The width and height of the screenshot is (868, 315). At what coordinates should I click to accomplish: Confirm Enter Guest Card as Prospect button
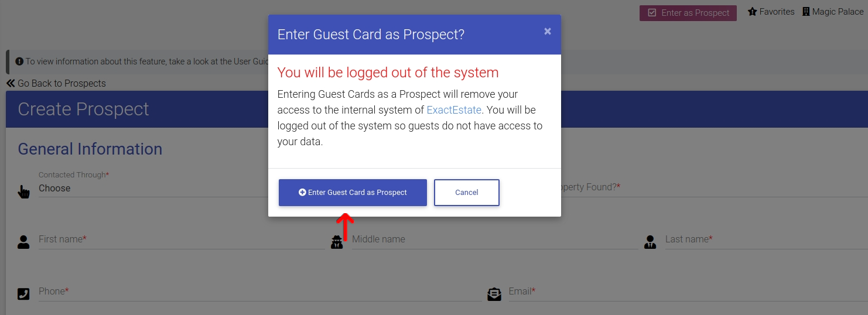(x=353, y=193)
